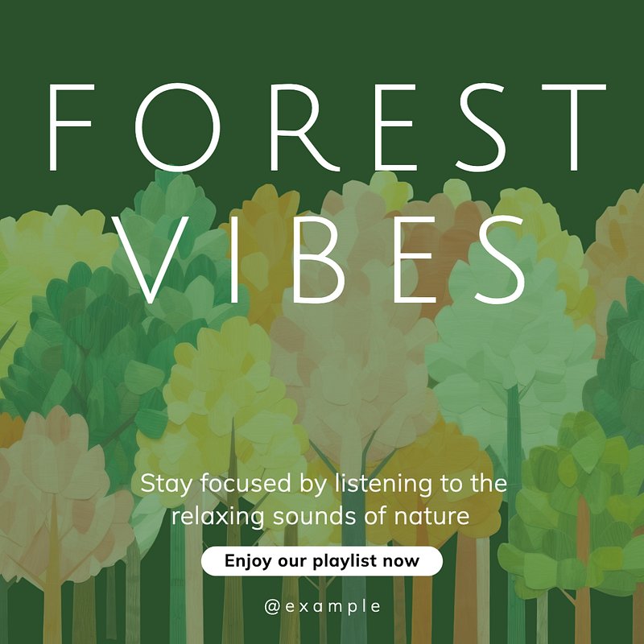The width and height of the screenshot is (644, 644).
Task: Select the "relaxing sounds of nature" text line
Action: (320, 516)
